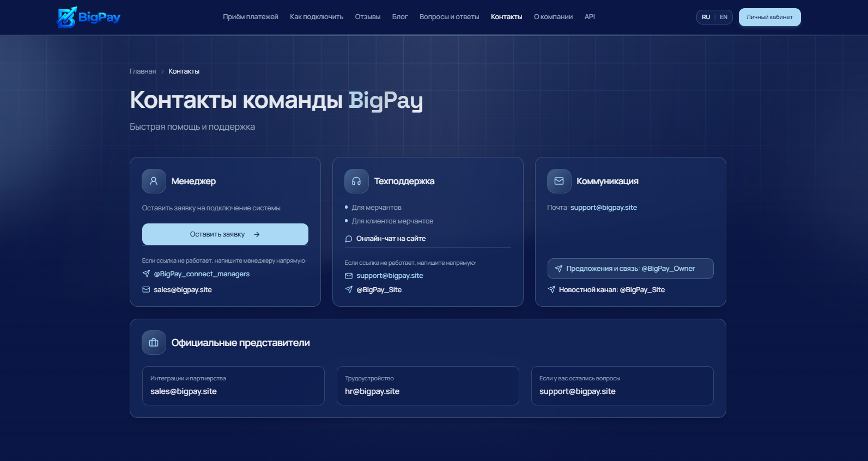
Task: Select Контакты in the top navigation
Action: click(x=506, y=17)
